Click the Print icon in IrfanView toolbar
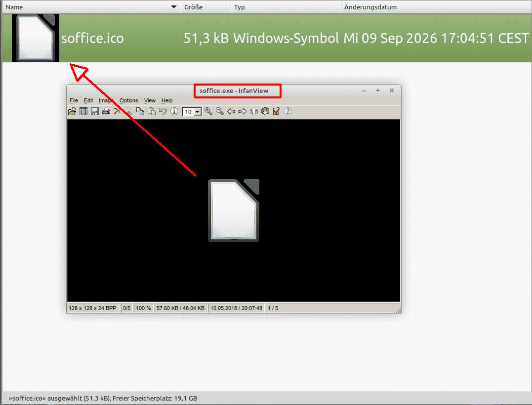532x405 pixels. [106, 111]
